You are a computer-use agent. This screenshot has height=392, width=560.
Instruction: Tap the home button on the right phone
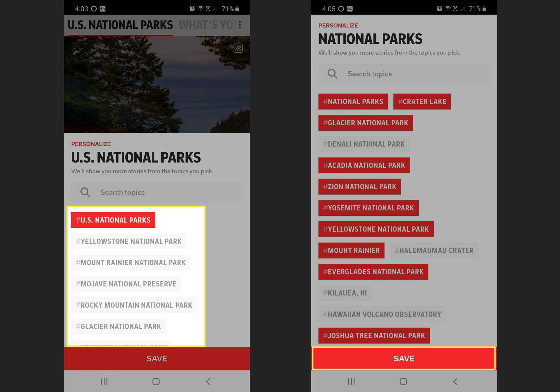click(x=403, y=382)
